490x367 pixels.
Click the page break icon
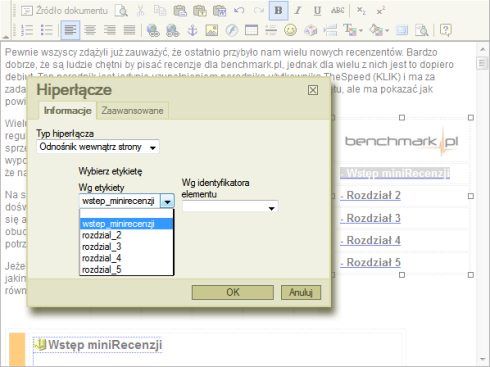coord(330,30)
